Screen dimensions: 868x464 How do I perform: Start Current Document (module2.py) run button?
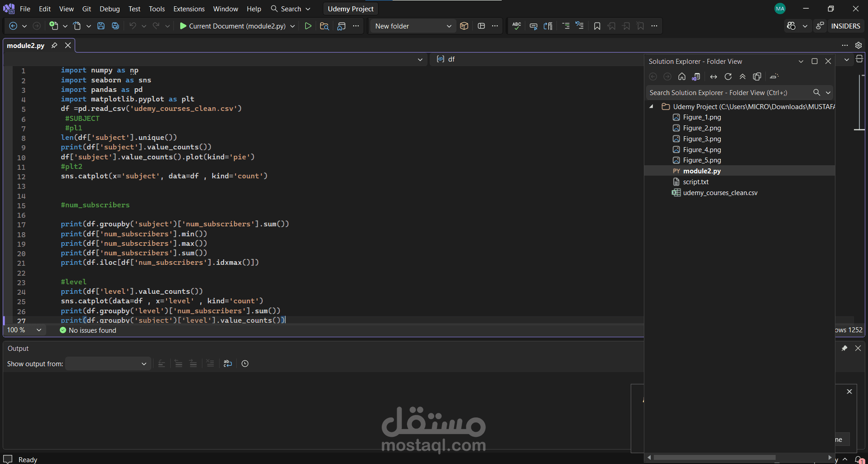(233, 26)
